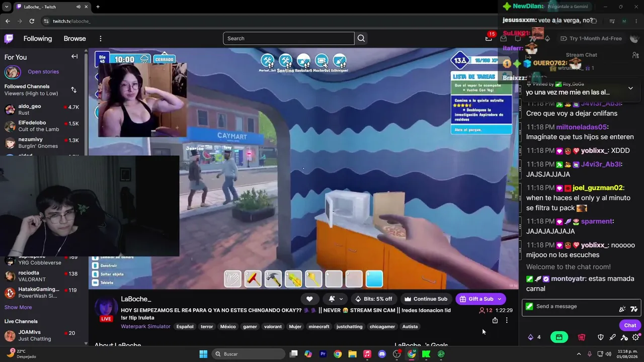Open nezumivy channel from sidebar

42,143
